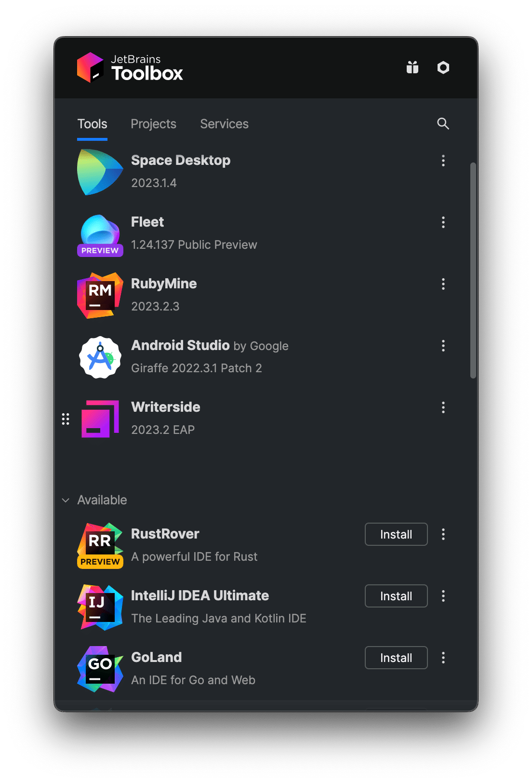Click '1.24.137 Public Preview' version text
Screen dimensions: 532x783
point(194,245)
